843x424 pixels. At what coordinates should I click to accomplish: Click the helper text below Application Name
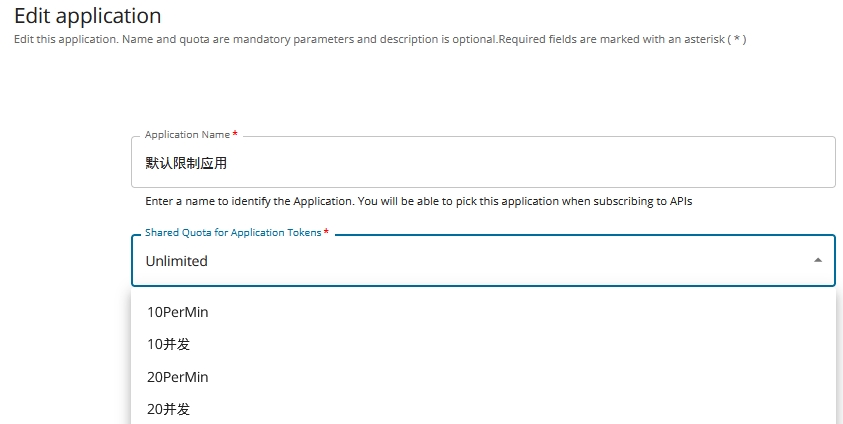coord(418,201)
